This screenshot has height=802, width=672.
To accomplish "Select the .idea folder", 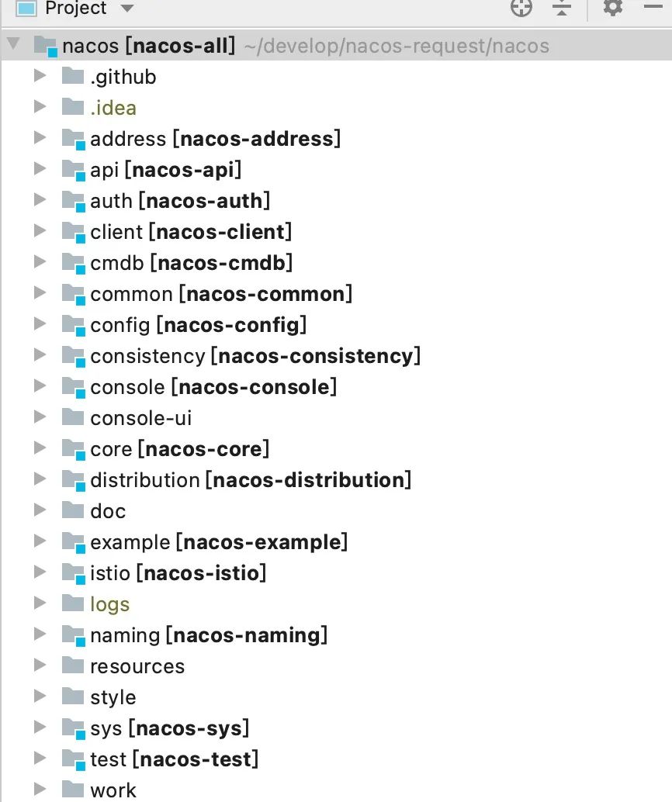I will click(113, 108).
